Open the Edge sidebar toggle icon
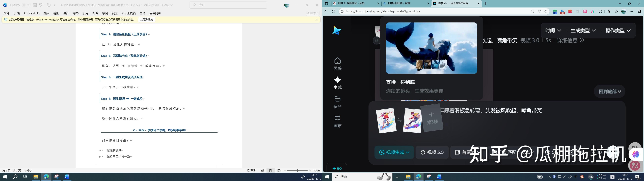644x181 pixels. click(x=639, y=11)
